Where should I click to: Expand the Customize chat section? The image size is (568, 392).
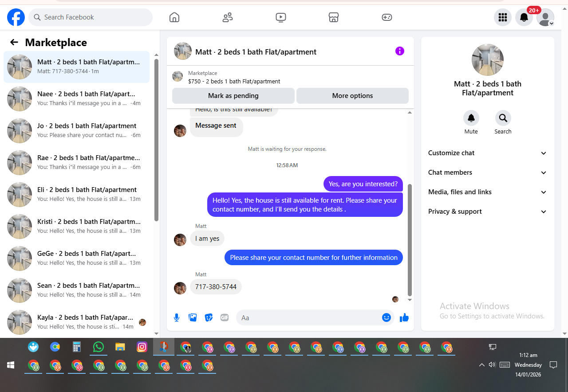point(487,153)
